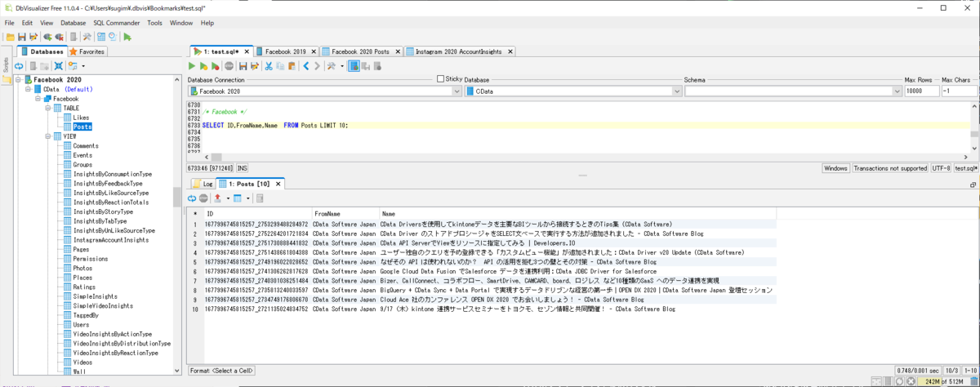The height and width of the screenshot is (387, 980).
Task: Open file via main toolbar folder icon
Action: pos(9,37)
